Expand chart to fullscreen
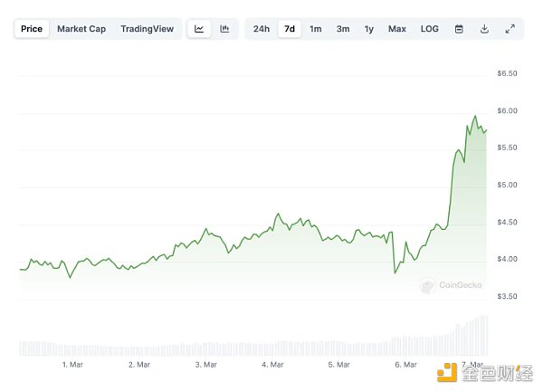This screenshot has height=392, width=543. click(x=510, y=29)
